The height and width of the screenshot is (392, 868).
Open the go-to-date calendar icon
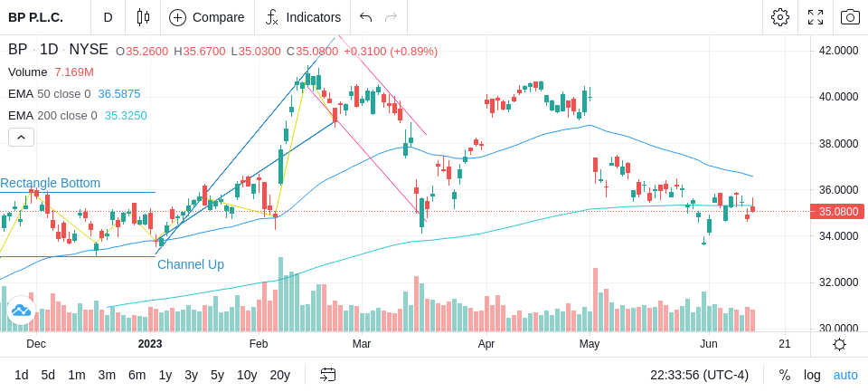pos(327,375)
